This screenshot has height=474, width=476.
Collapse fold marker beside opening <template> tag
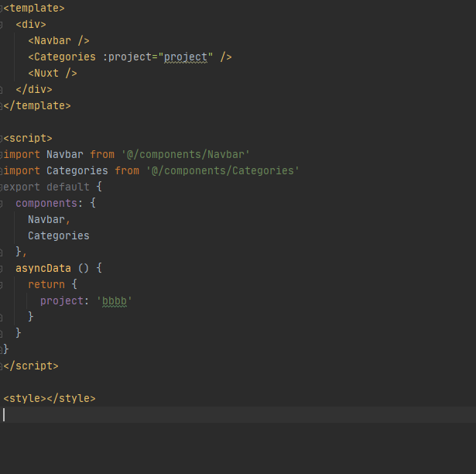1,9
